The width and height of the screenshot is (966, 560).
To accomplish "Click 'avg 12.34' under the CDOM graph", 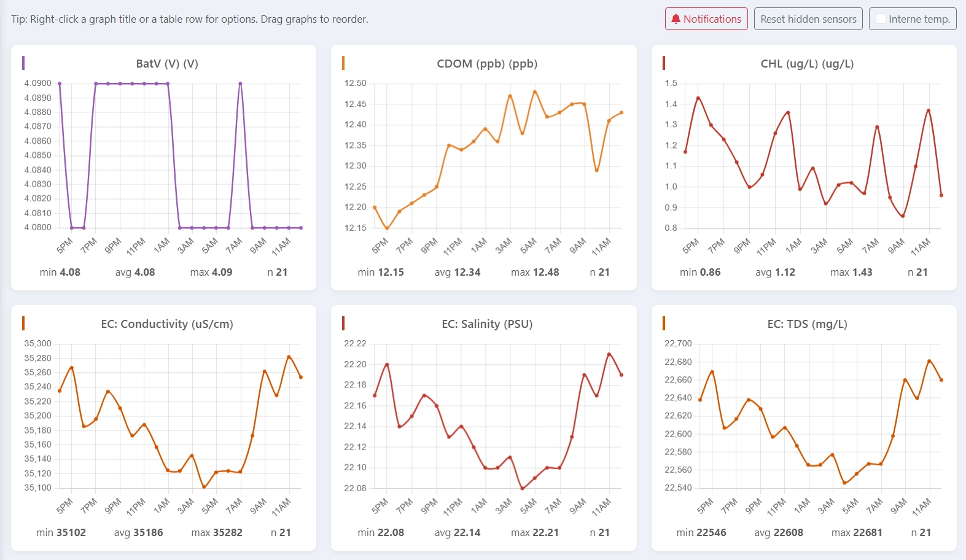I will tap(458, 272).
